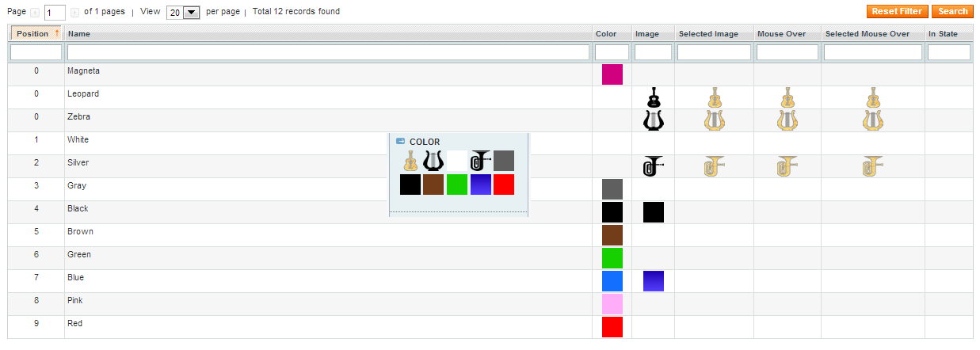This screenshot has width=980, height=350.
Task: Click Silver's Selected Mouse Over tuba icon
Action: coord(872,166)
